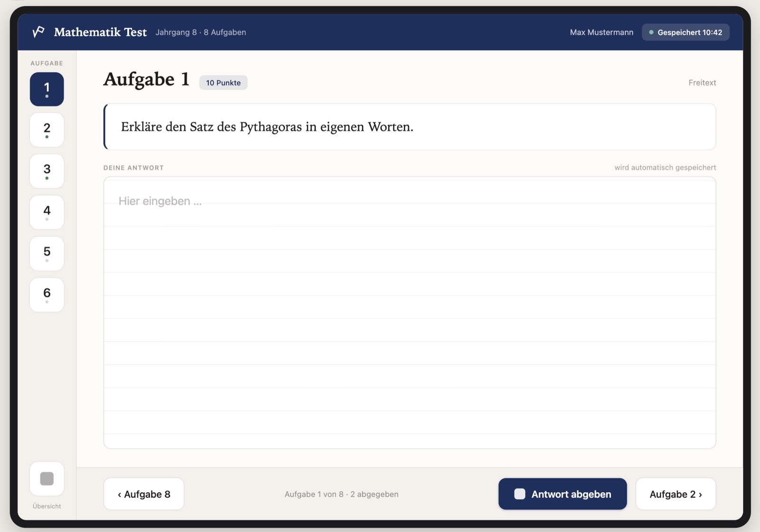Viewport: 760px width, 532px height.
Task: Open sidebar task 4
Action: (47, 213)
